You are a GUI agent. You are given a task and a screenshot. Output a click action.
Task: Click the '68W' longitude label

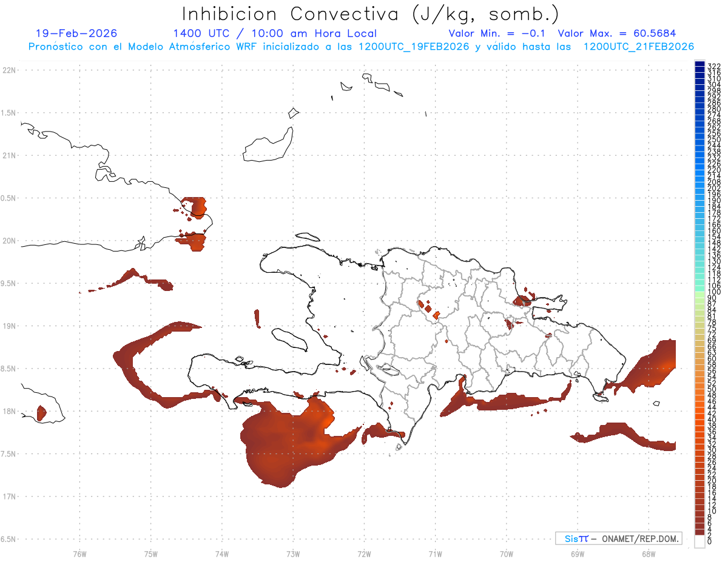coord(648,553)
